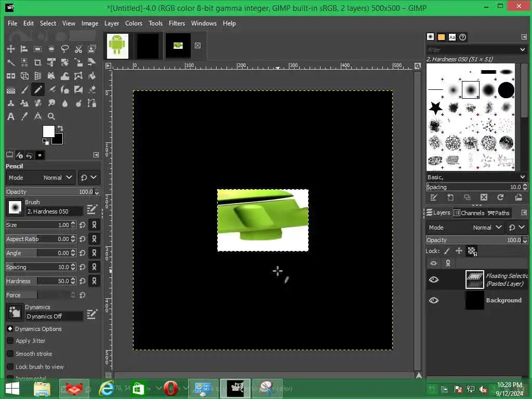Image resolution: width=532 pixels, height=399 pixels.
Task: Open the tool options tab configuration menu
Action: 96,155
